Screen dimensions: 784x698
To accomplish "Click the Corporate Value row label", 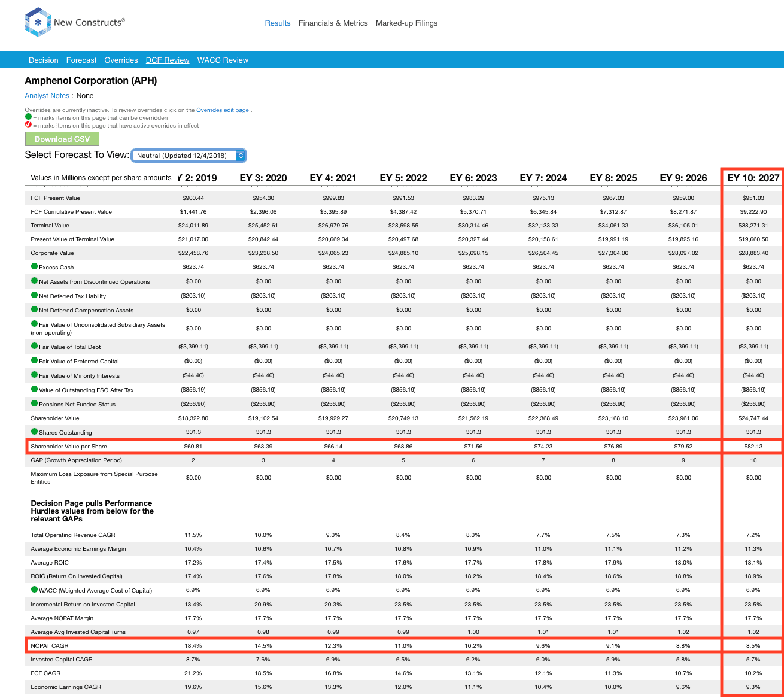I will point(52,253).
